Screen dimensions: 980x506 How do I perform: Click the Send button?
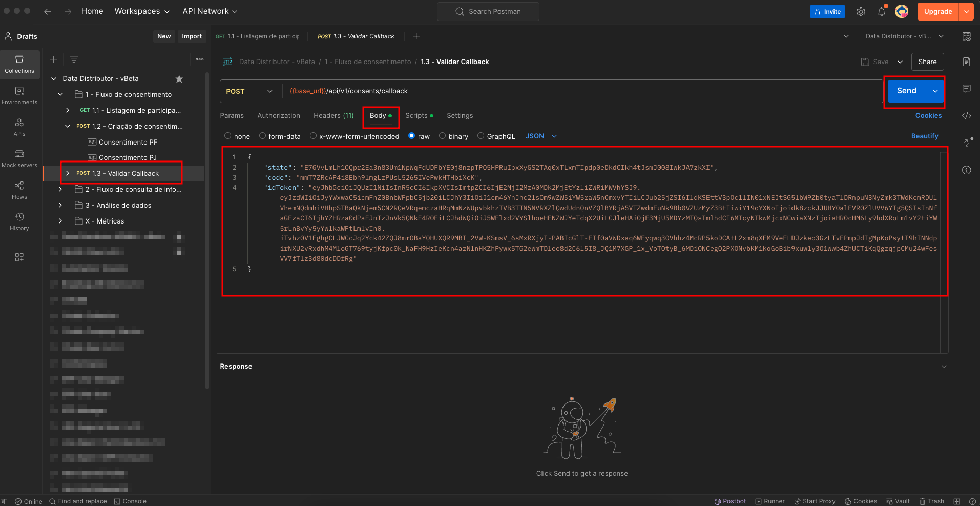point(907,91)
